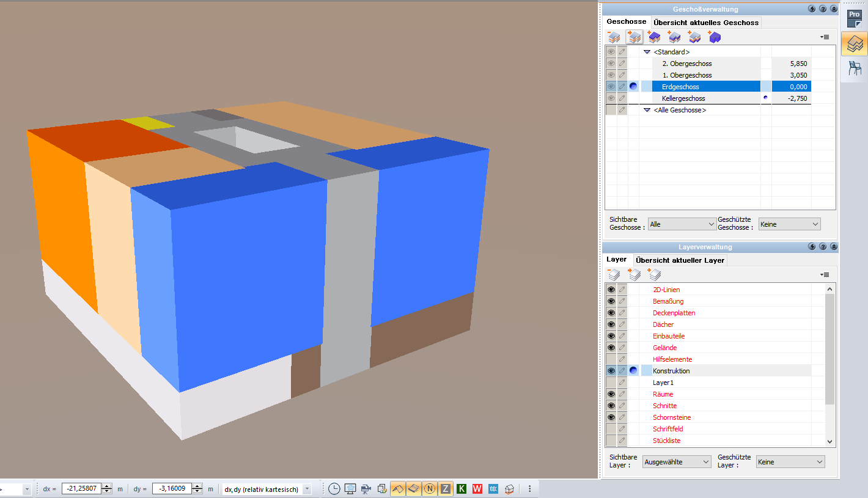Viewport: 868px width, 498px height.
Task: Switch to the Übersicht aktueller Layer tab
Action: 679,259
